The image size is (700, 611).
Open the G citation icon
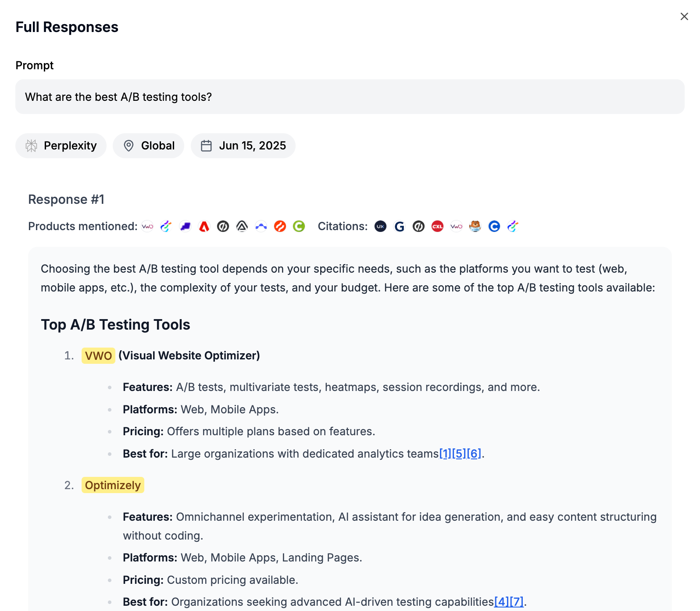(400, 226)
